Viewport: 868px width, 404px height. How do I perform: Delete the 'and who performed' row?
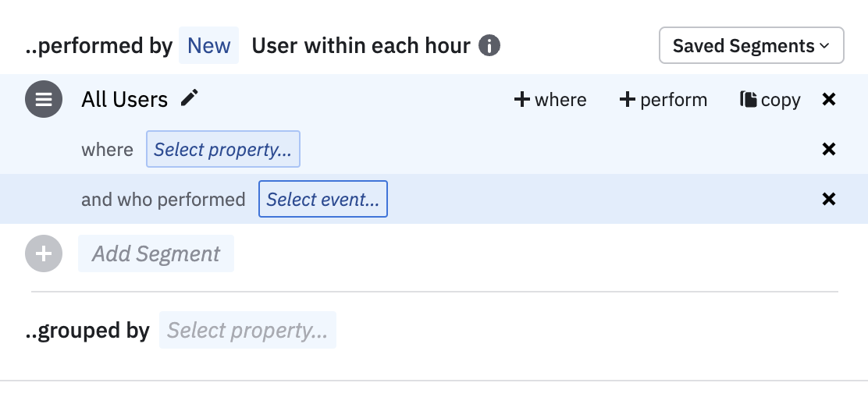click(829, 199)
